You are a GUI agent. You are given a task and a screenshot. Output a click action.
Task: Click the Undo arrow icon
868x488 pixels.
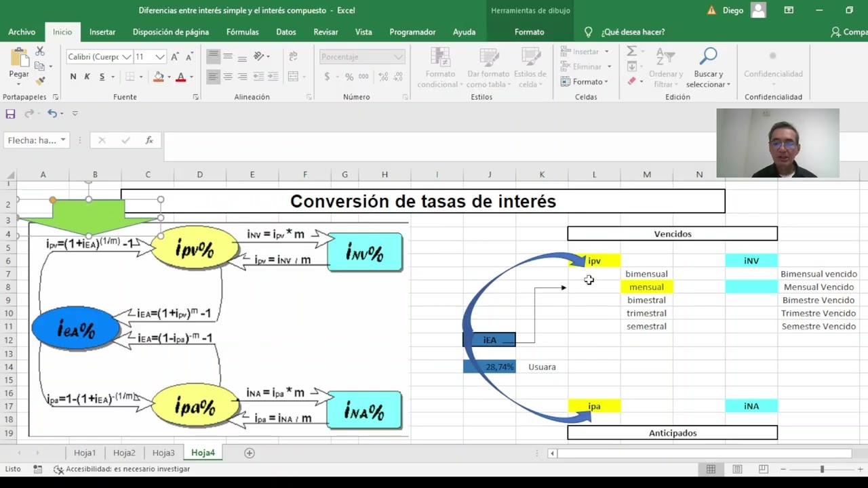[52, 113]
